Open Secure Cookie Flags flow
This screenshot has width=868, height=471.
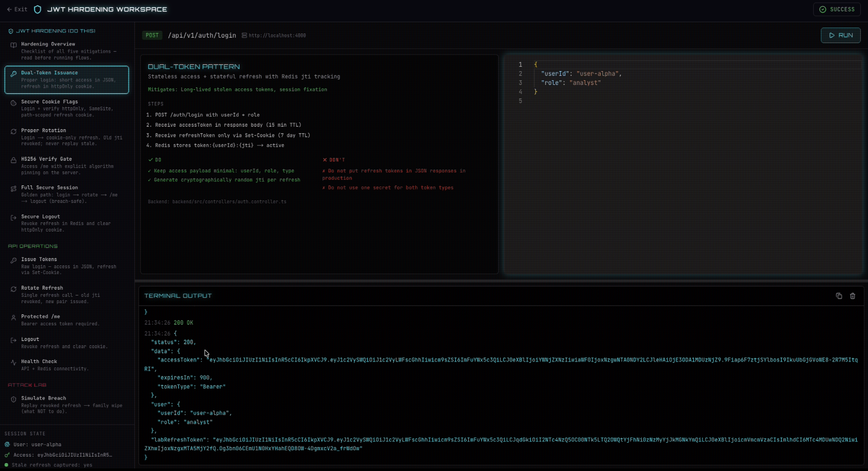pyautogui.click(x=67, y=108)
